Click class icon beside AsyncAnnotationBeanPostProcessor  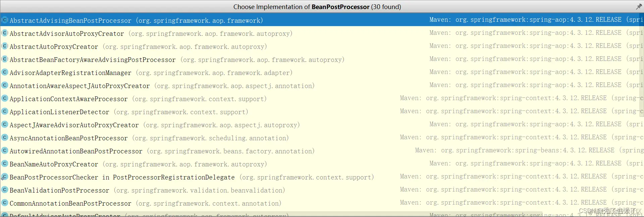[5, 138]
